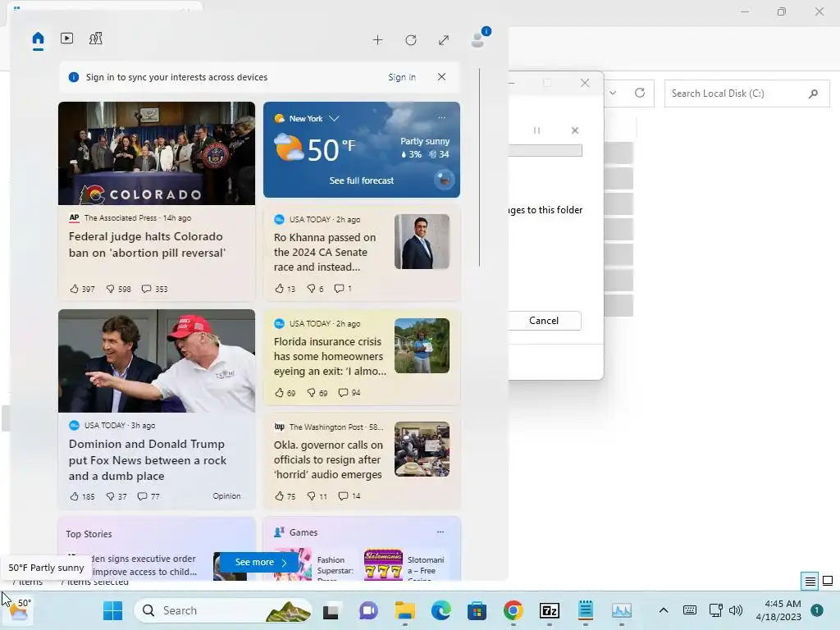
Task: Read Federal judge halts Colorado ban headline
Action: click(147, 244)
